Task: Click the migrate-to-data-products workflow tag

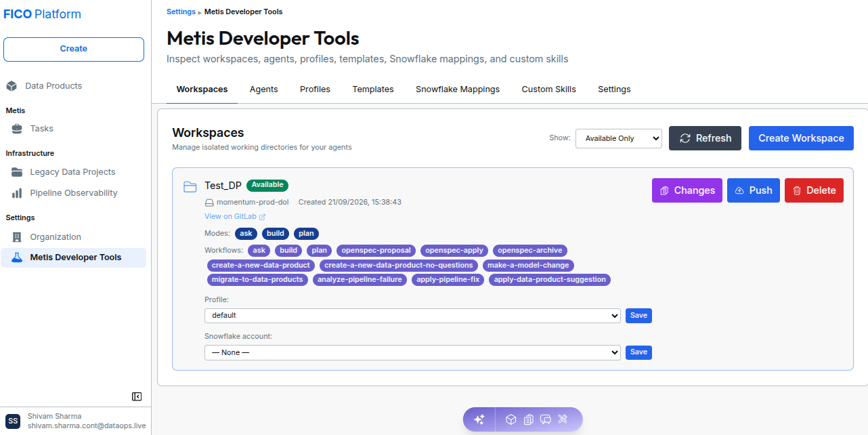Action: pyautogui.click(x=257, y=280)
